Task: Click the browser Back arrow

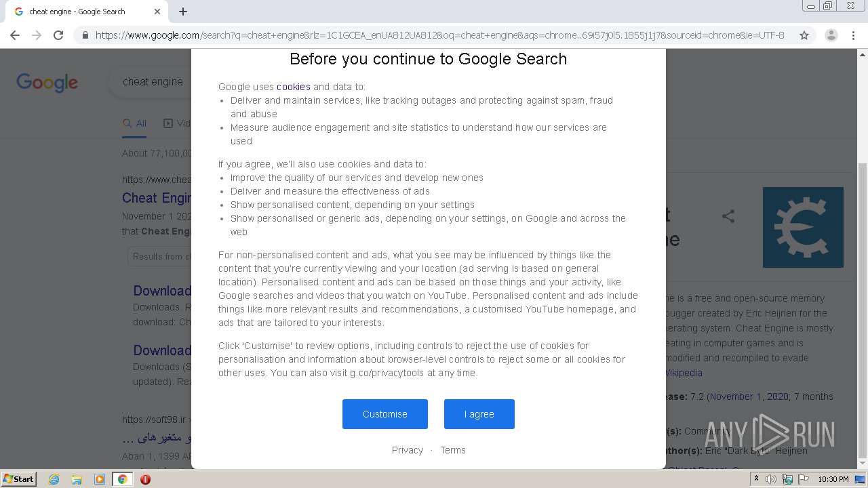Action: coord(15,35)
